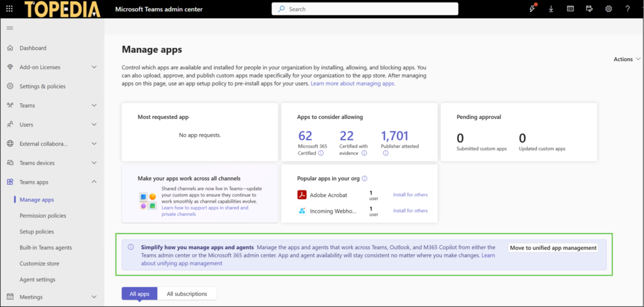Expand the Users section chevron
Image resolution: width=644 pixels, height=307 pixels.
(x=94, y=125)
